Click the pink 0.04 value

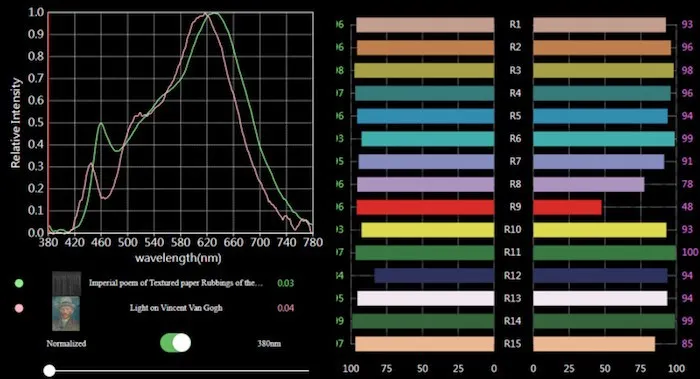coord(286,308)
